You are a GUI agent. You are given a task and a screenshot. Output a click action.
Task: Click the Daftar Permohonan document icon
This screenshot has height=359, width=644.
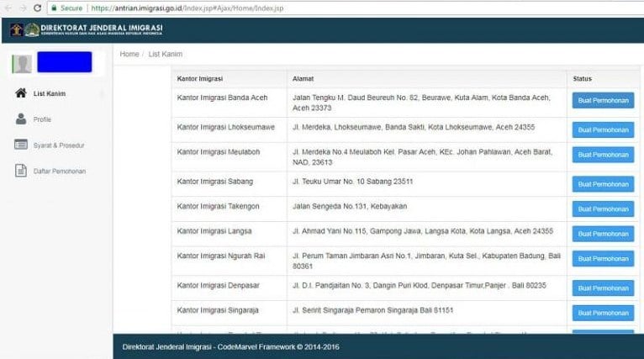[21, 170]
